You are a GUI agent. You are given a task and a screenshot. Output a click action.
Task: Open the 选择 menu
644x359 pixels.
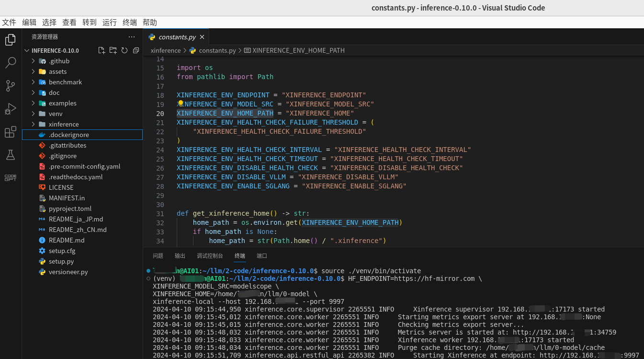(x=49, y=23)
